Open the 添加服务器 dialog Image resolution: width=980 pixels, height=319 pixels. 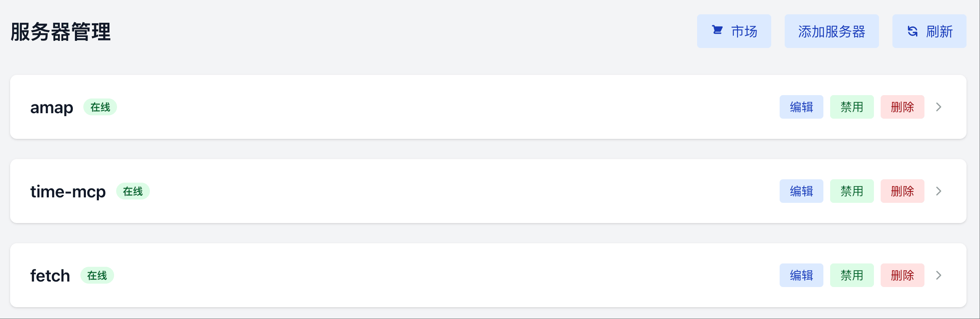coord(831,31)
